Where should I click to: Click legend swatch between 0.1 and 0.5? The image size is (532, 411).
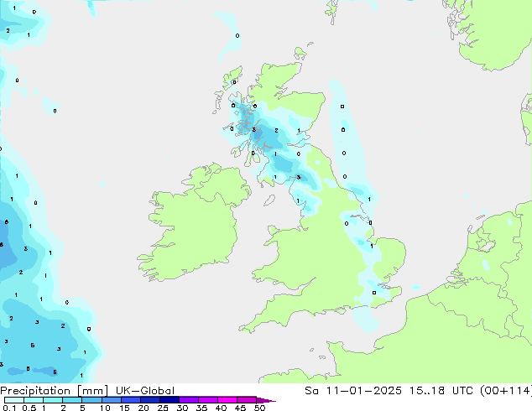14,400
